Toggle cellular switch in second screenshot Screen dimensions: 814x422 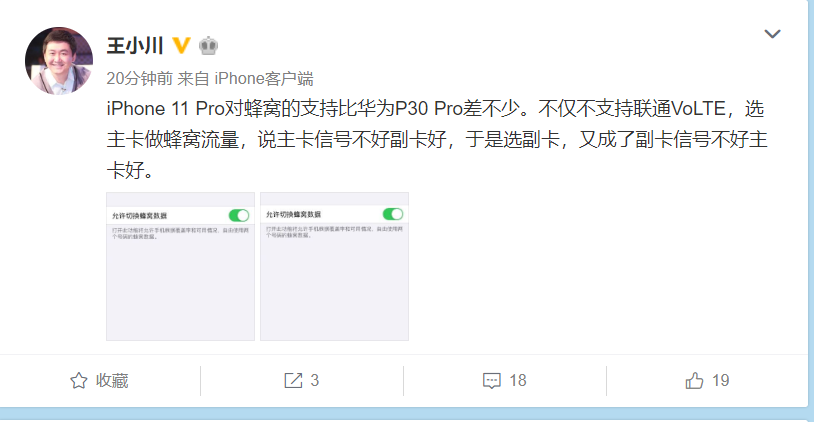click(393, 214)
